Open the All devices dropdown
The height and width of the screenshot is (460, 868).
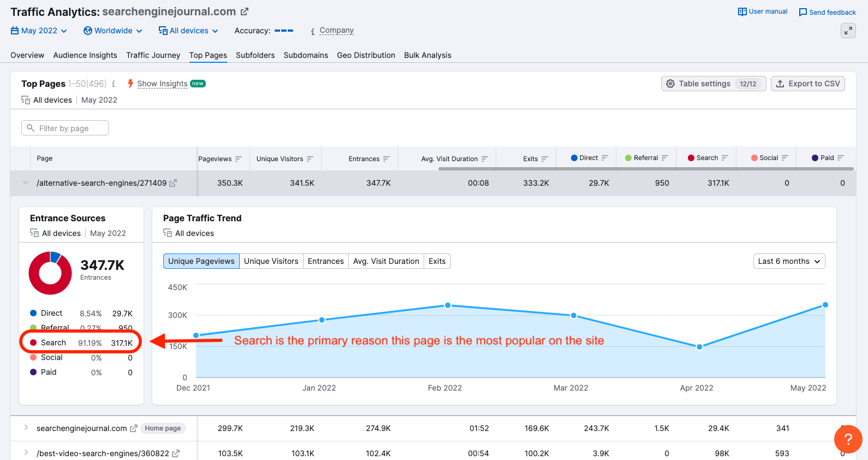tap(188, 31)
